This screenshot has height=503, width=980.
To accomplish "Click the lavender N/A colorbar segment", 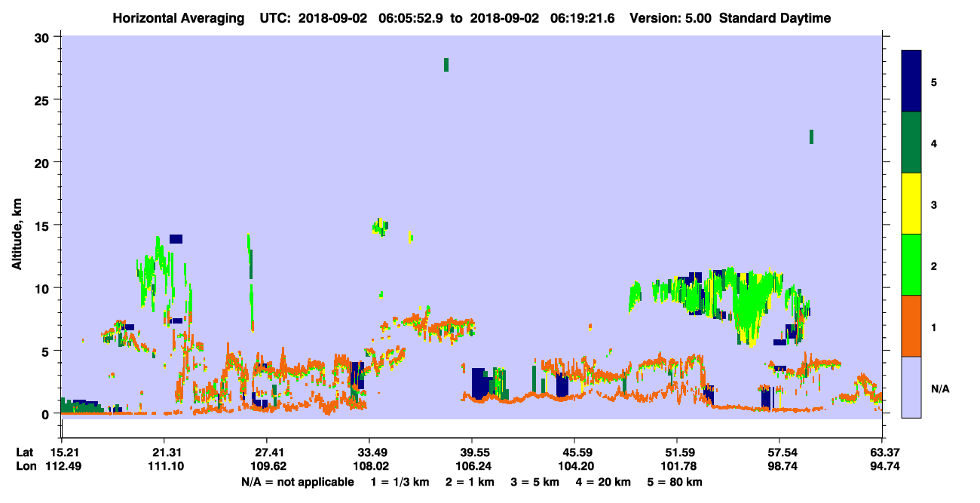I will 911,387.
